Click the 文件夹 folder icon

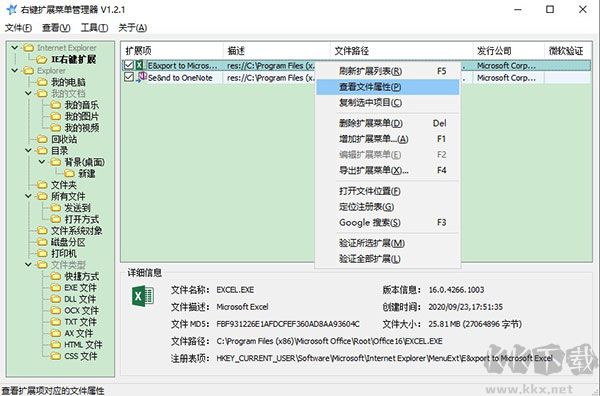(42, 185)
